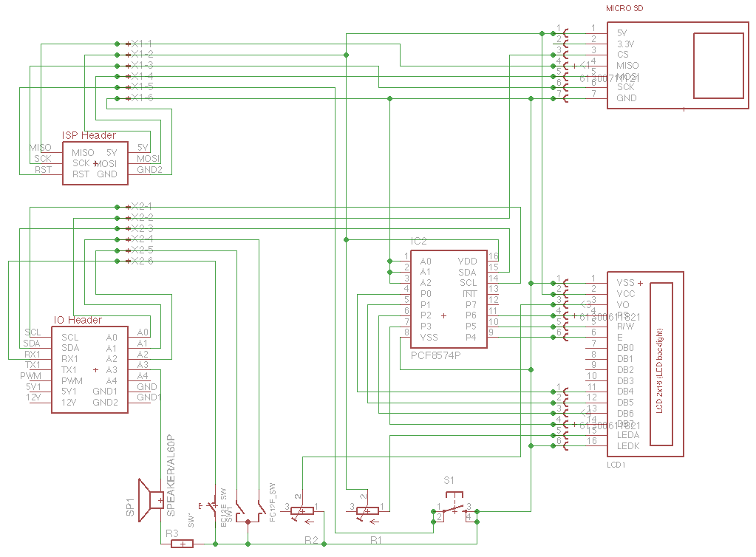Image resolution: width=756 pixels, height=557 pixels.
Task: Select the X1-1 terminal label
Action: click(x=142, y=44)
